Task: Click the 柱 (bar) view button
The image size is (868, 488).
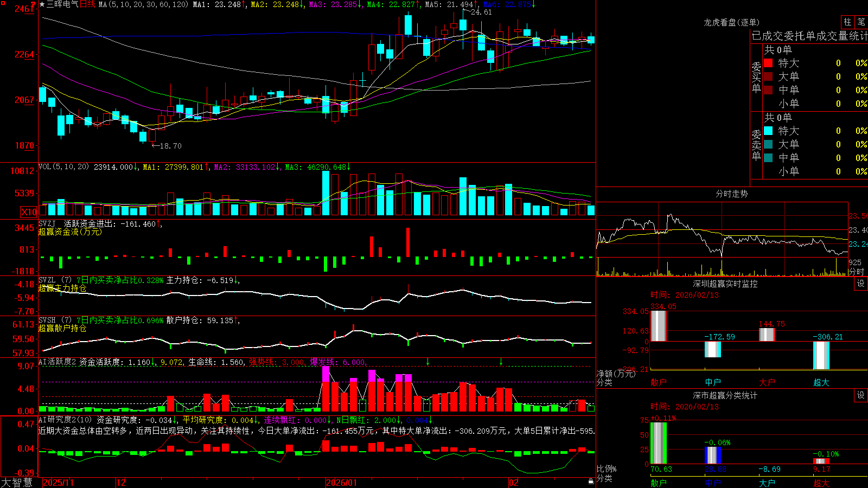Action: pyautogui.click(x=847, y=22)
